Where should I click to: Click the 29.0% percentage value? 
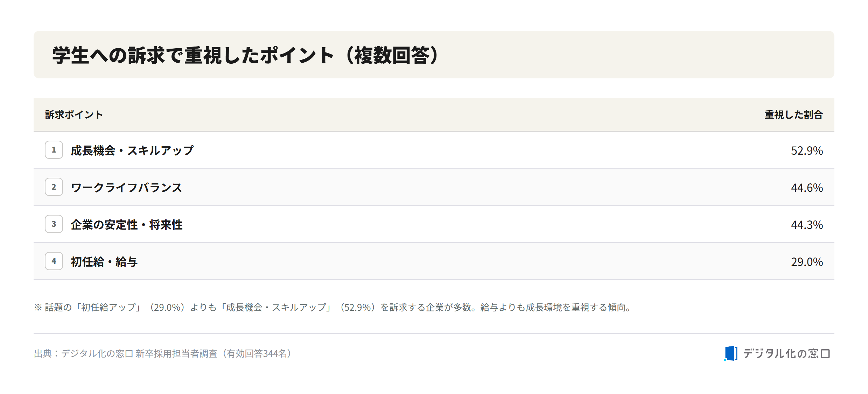(807, 262)
